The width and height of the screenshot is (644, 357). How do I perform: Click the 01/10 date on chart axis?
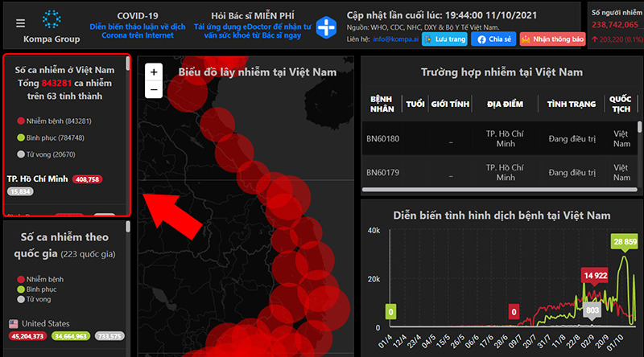click(x=615, y=342)
